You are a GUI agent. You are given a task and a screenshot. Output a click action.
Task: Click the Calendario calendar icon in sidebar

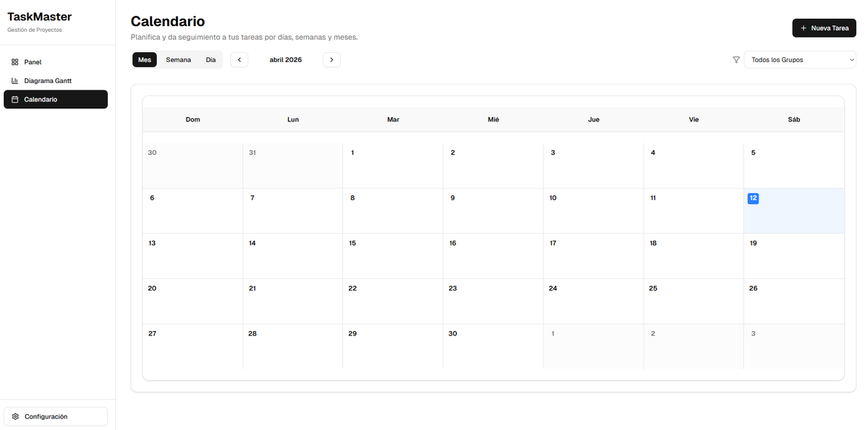pyautogui.click(x=15, y=100)
